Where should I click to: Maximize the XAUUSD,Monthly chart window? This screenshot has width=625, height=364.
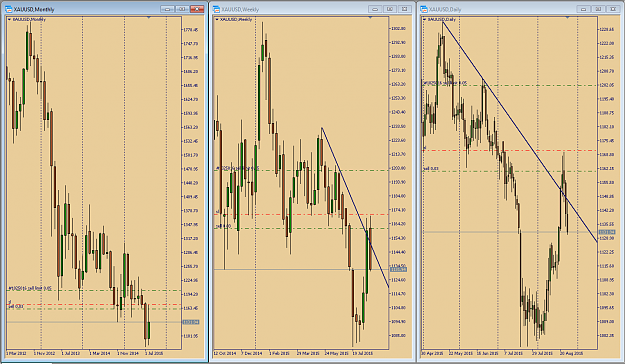(182, 9)
